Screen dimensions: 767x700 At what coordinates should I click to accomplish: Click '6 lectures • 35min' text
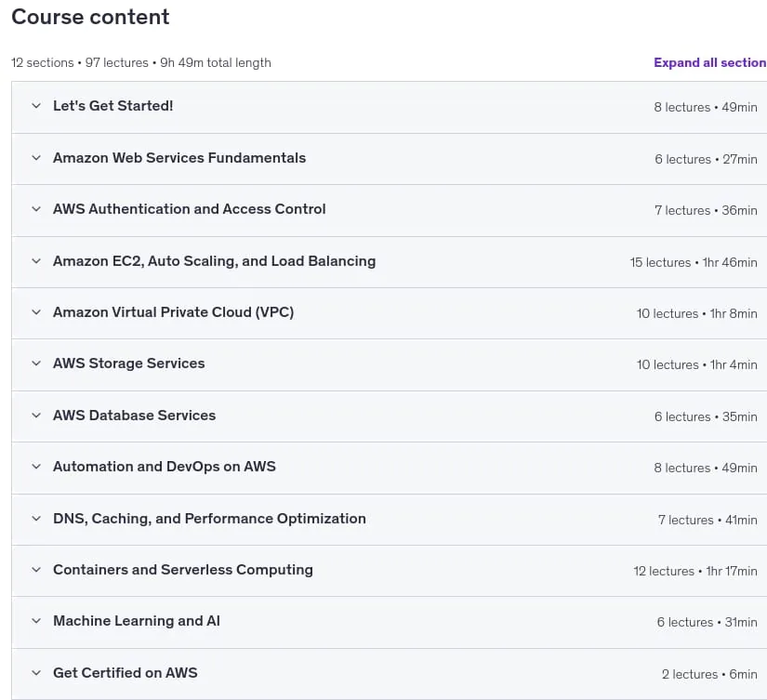point(706,416)
